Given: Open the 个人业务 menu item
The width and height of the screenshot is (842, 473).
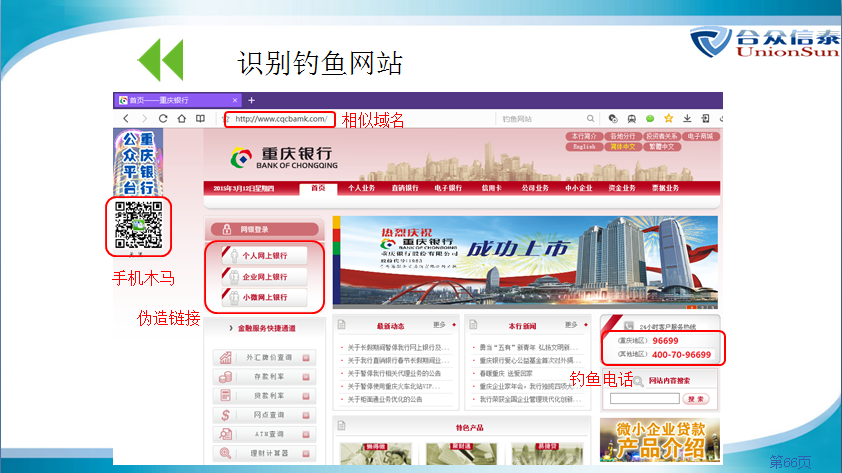Looking at the screenshot, I should click(361, 188).
